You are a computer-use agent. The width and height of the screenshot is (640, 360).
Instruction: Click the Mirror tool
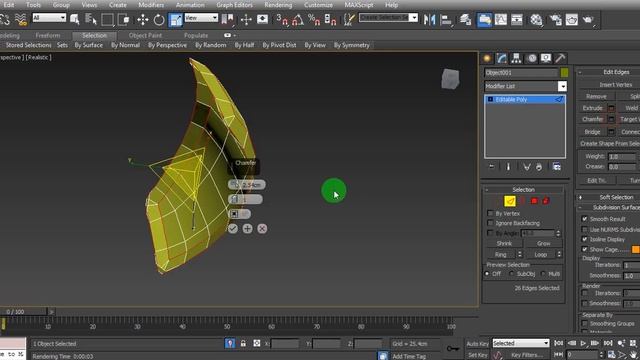click(429, 19)
